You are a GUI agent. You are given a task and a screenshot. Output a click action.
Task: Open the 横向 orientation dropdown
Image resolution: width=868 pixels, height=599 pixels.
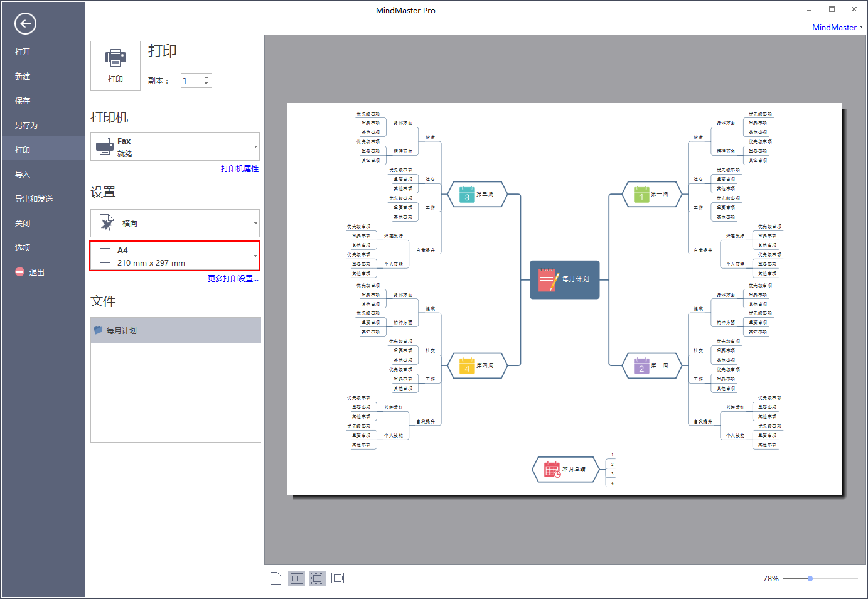tap(175, 223)
